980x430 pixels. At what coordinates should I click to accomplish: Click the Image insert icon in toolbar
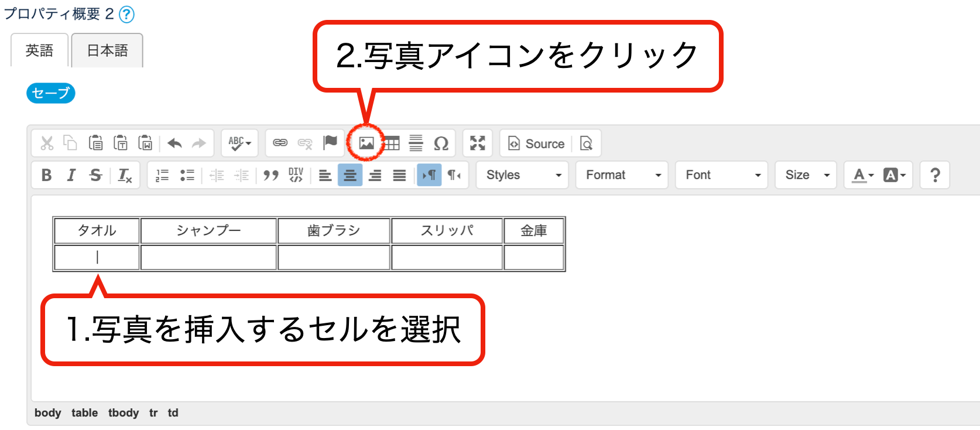pyautogui.click(x=366, y=144)
